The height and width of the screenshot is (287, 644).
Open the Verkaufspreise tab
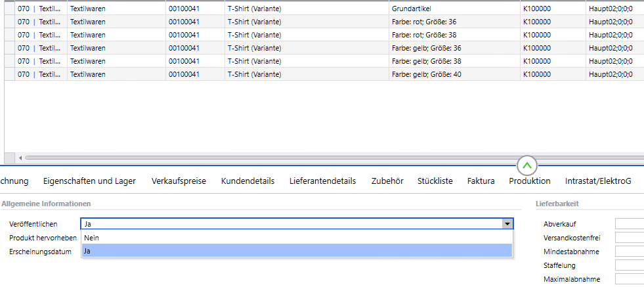tap(179, 181)
